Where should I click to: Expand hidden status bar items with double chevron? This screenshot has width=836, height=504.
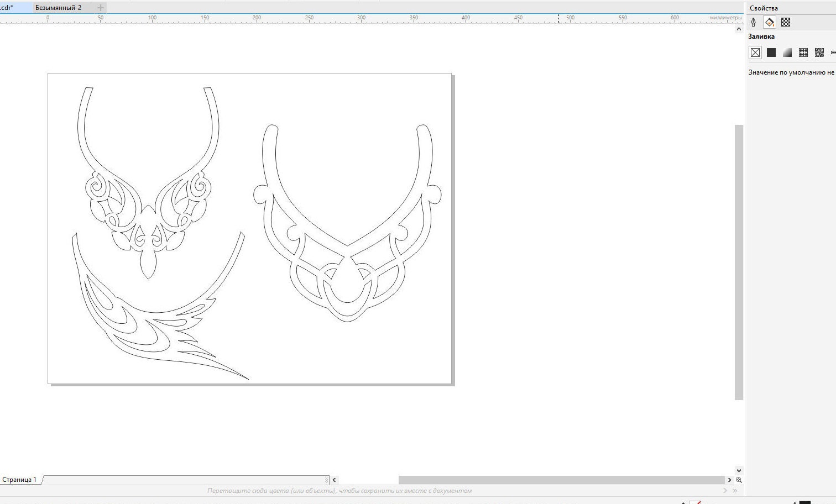point(734,490)
